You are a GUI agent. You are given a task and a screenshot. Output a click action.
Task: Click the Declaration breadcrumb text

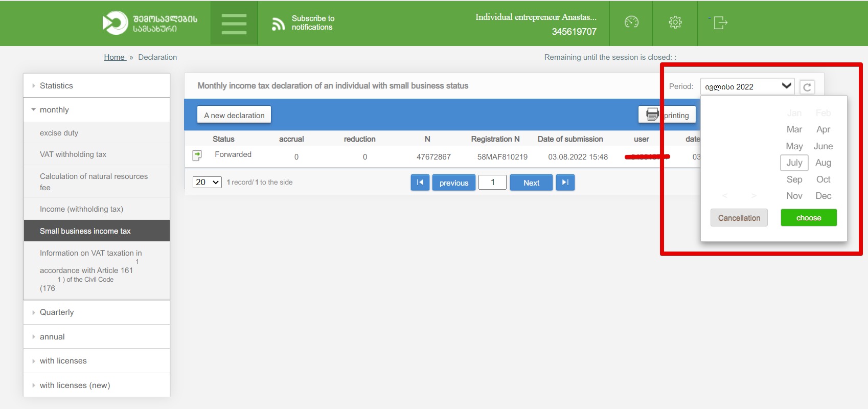click(157, 57)
